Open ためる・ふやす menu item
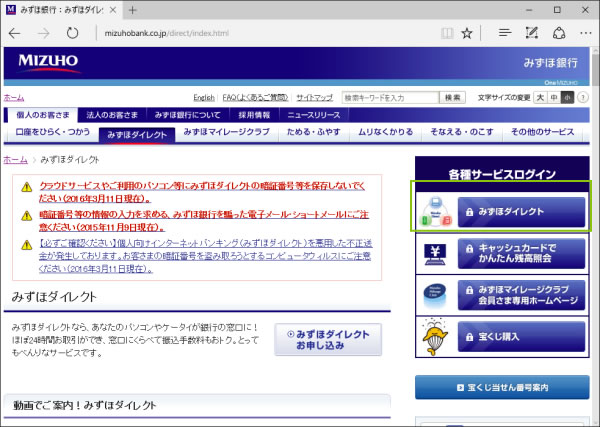The image size is (600, 427). [x=314, y=132]
